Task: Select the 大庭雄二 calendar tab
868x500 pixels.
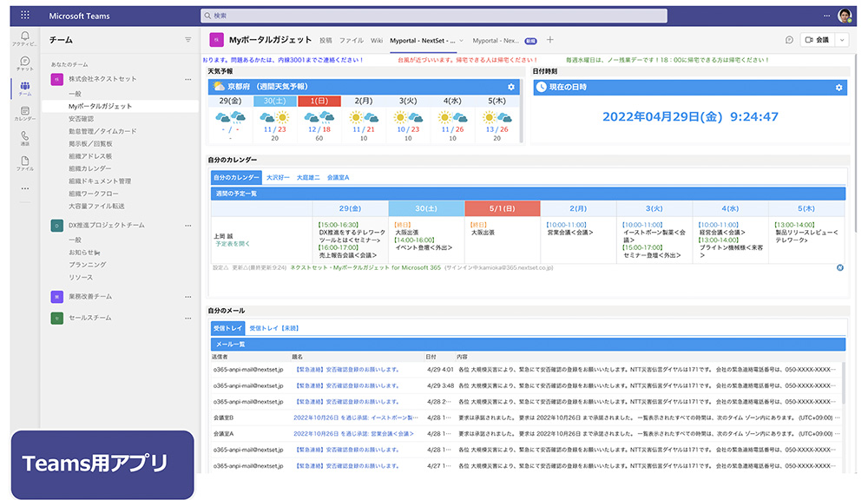Action: [x=308, y=178]
